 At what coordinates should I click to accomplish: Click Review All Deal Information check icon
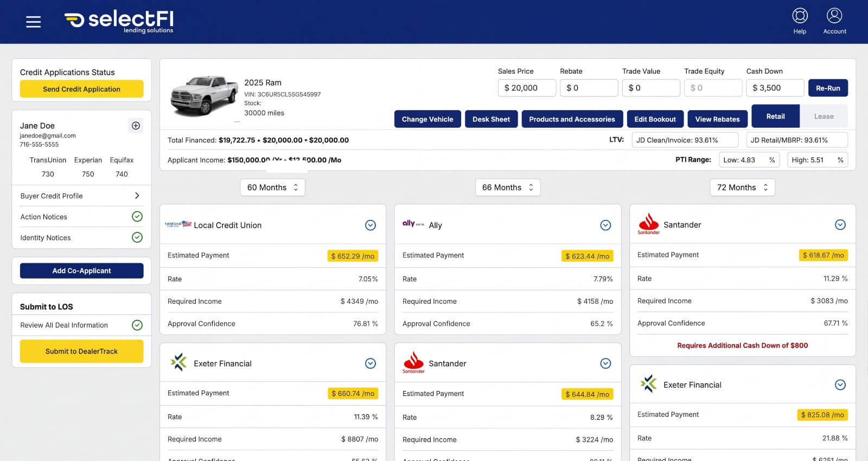tap(137, 325)
